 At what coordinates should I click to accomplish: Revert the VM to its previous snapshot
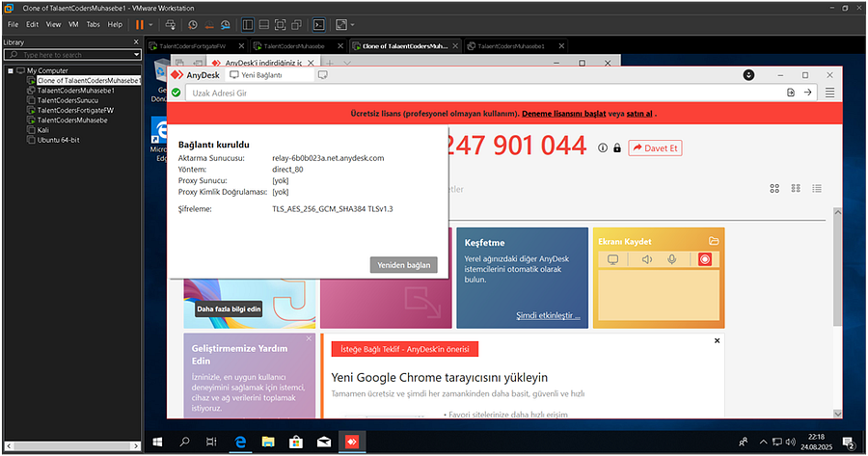coord(209,25)
